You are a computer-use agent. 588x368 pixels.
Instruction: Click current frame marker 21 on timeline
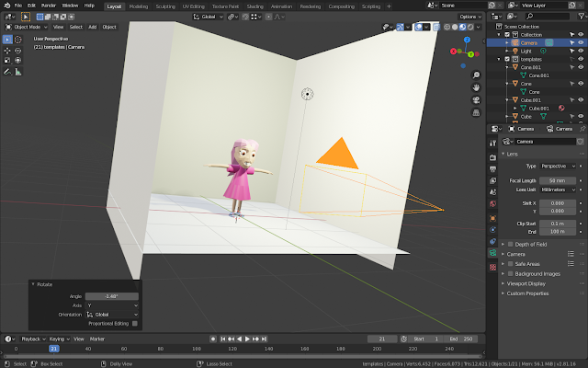pyautogui.click(x=53, y=349)
